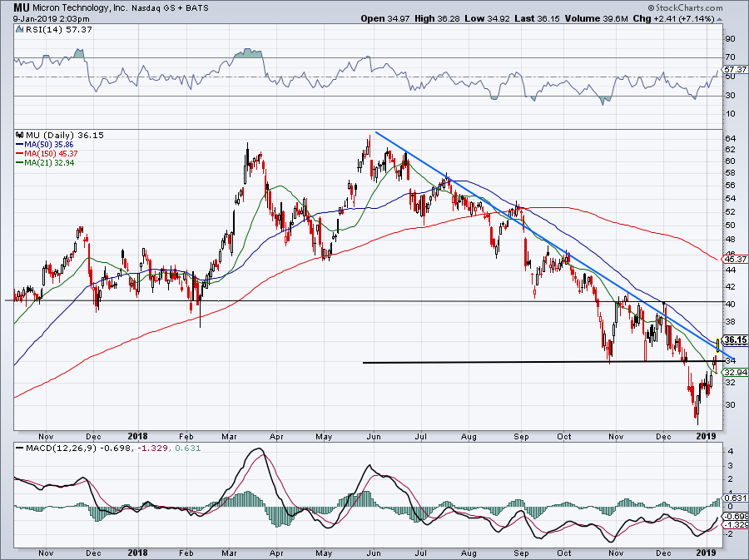This screenshot has height=560, width=749.
Task: Click the High 36.28 value
Action: click(438, 18)
